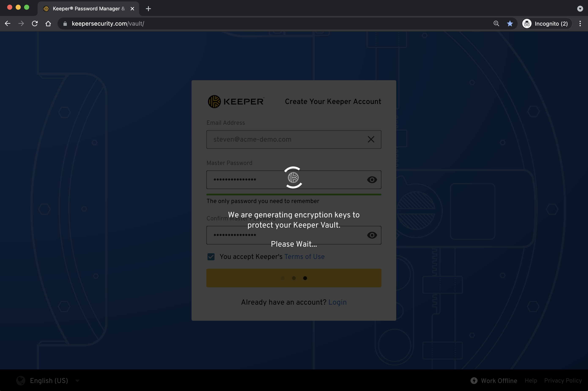This screenshot has width=588, height=391.
Task: Click the globe language icon
Action: [x=21, y=381]
